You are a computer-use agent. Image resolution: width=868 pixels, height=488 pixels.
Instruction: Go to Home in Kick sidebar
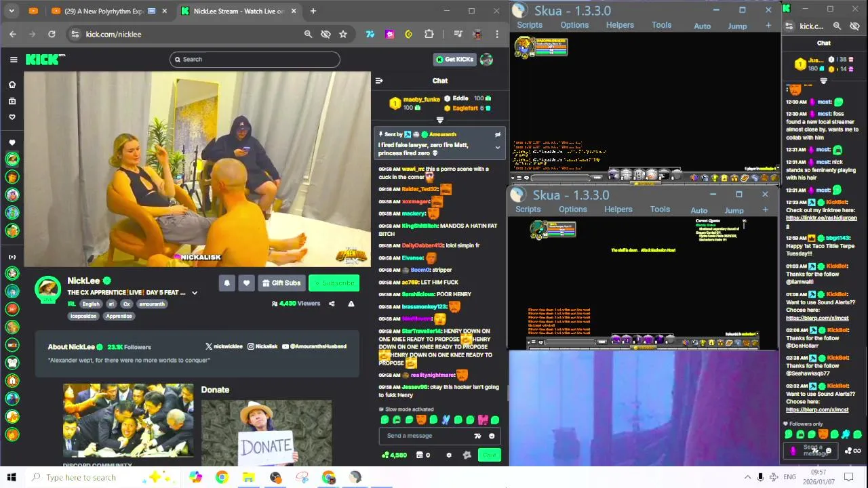tap(12, 85)
